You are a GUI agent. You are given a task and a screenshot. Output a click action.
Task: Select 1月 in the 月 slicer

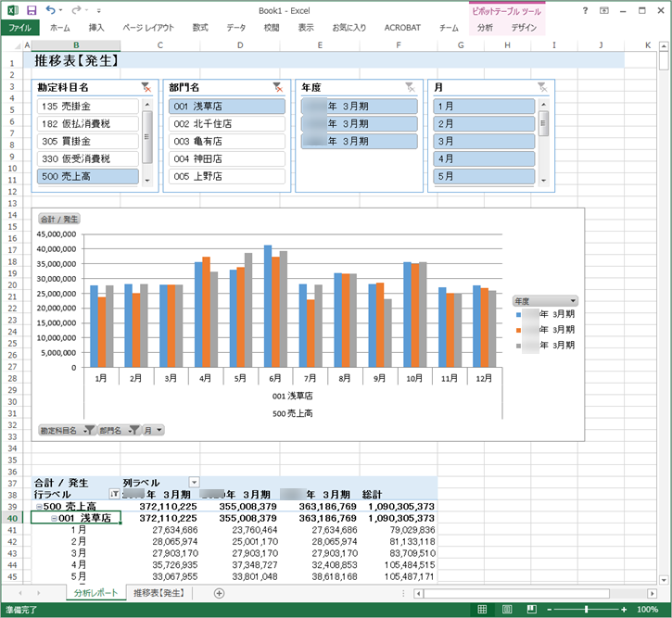484,107
